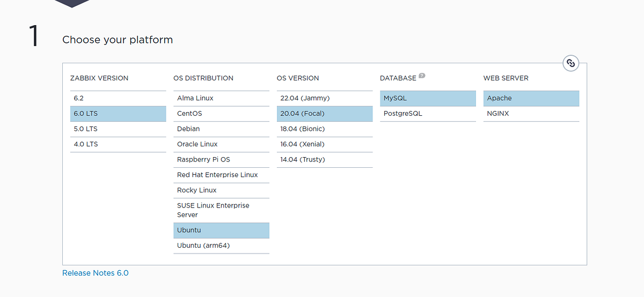The height and width of the screenshot is (297, 644).
Task: Click the OS VERSION column header
Action: [x=298, y=78]
